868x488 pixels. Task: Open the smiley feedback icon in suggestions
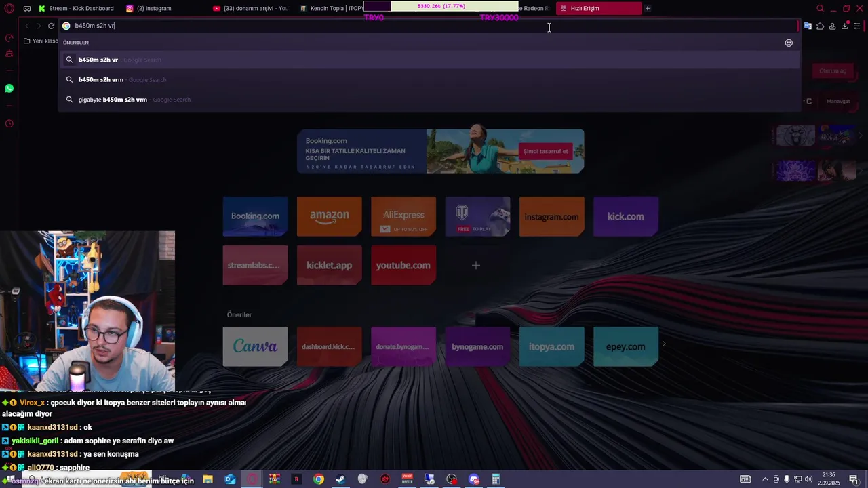pyautogui.click(x=789, y=43)
